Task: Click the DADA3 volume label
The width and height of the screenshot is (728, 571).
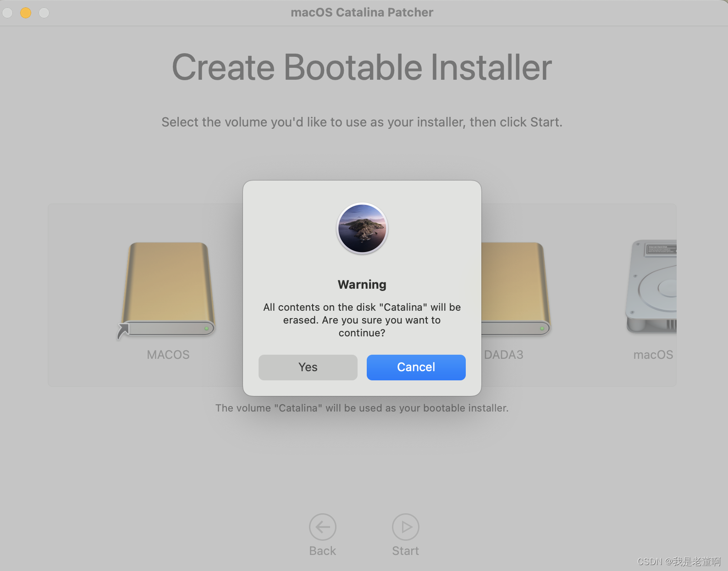Action: (x=503, y=355)
